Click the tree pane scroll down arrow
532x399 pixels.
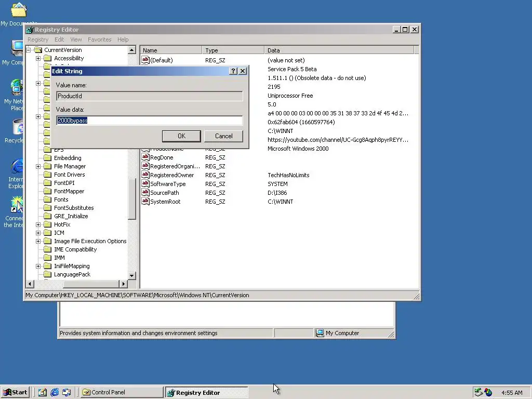(132, 275)
